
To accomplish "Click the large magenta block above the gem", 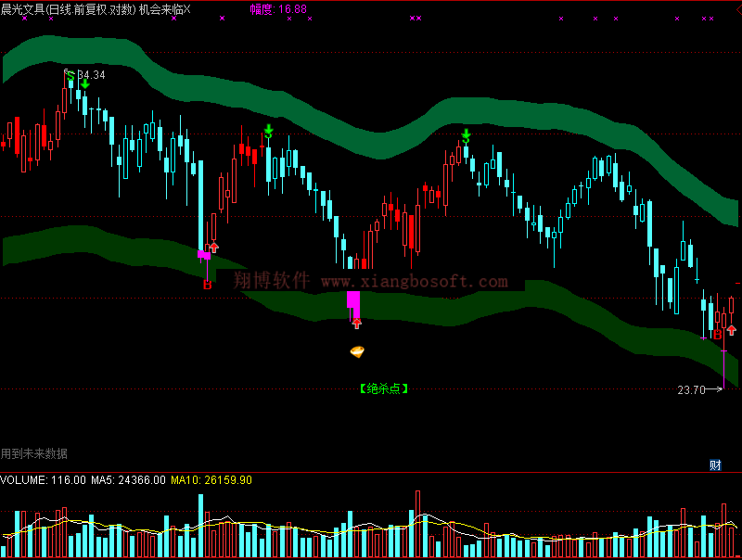I will pyautogui.click(x=353, y=304).
